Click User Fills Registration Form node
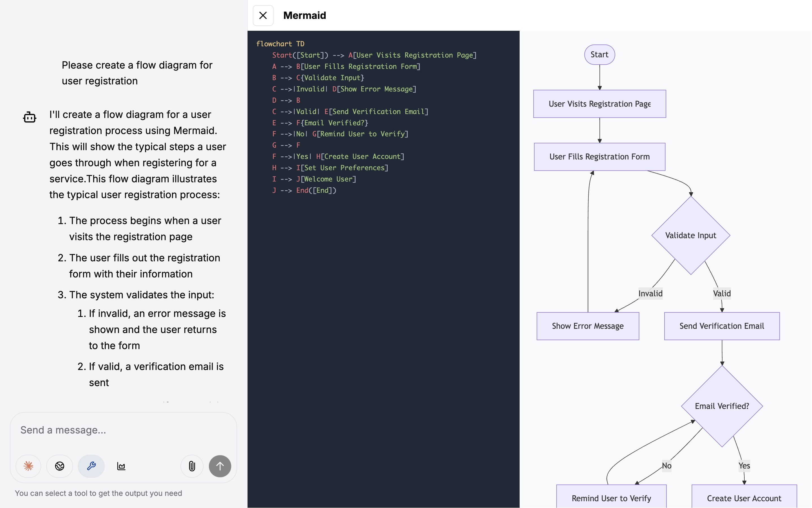 coord(600,157)
